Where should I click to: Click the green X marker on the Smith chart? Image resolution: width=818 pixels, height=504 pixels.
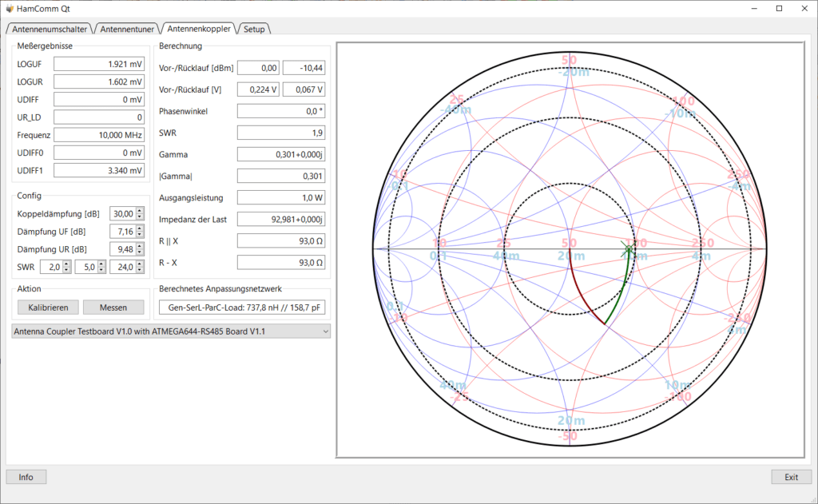point(628,249)
